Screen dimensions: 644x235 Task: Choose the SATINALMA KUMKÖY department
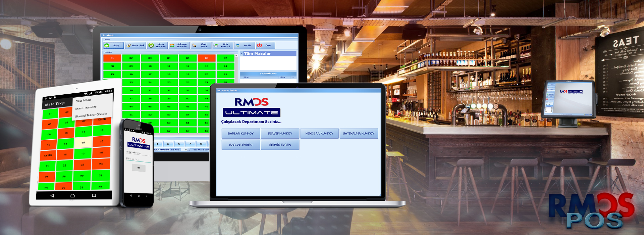click(359, 134)
